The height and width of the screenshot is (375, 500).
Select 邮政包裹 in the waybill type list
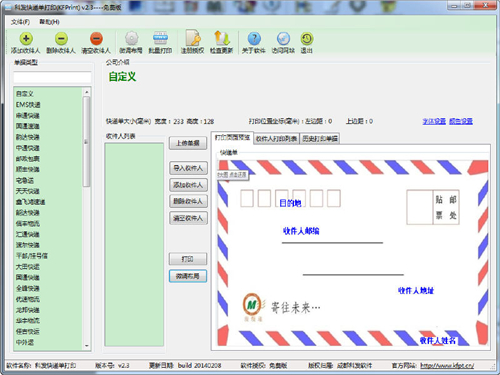tap(28, 159)
